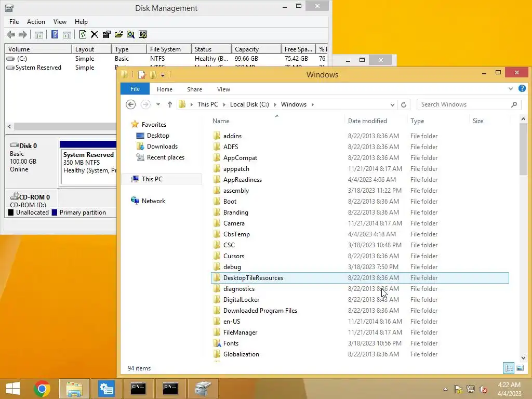
Task: Click the Refresh icon in Disk Management toolbar
Action: [x=83, y=34]
